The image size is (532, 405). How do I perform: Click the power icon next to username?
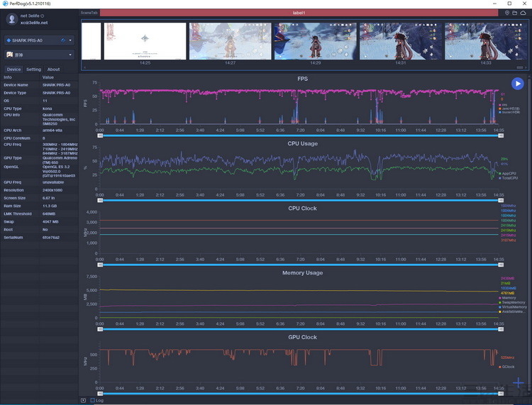coord(43,15)
